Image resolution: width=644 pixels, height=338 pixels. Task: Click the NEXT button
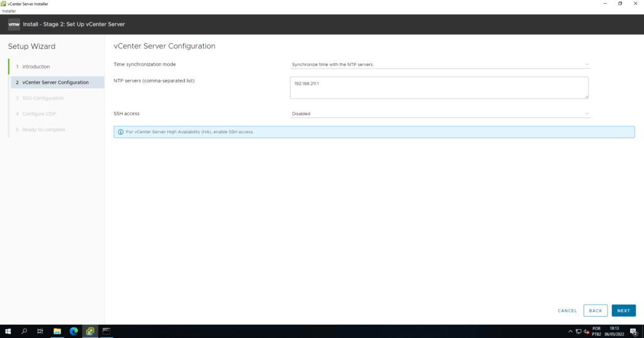[623, 310]
